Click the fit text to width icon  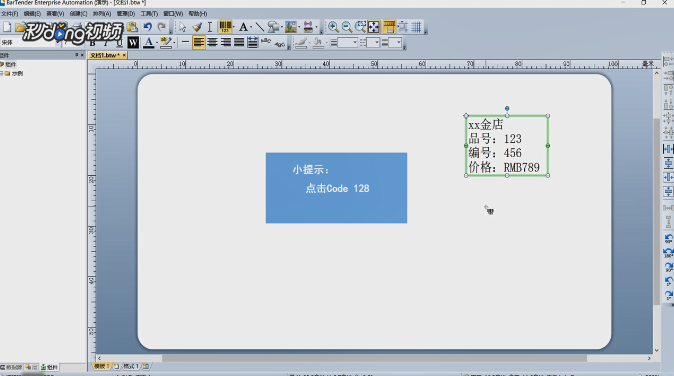coord(253,43)
